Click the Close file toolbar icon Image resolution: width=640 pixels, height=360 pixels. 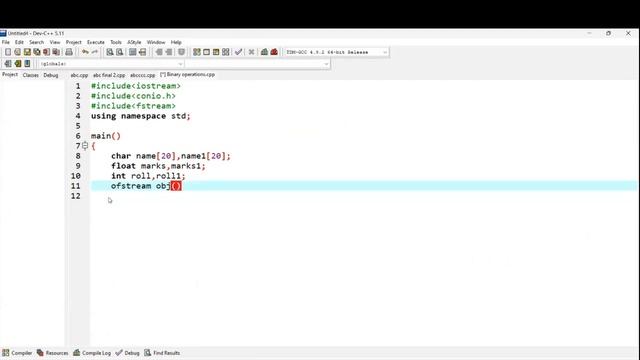click(47, 52)
